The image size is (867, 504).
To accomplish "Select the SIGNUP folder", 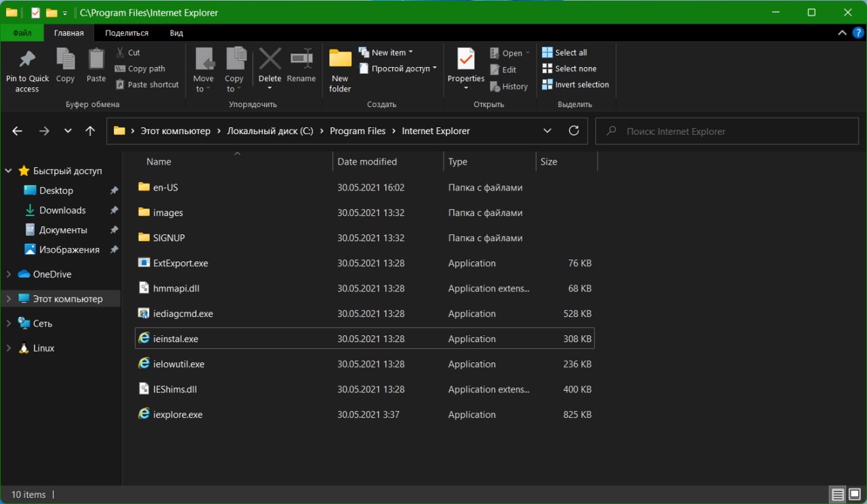I will (364, 238).
